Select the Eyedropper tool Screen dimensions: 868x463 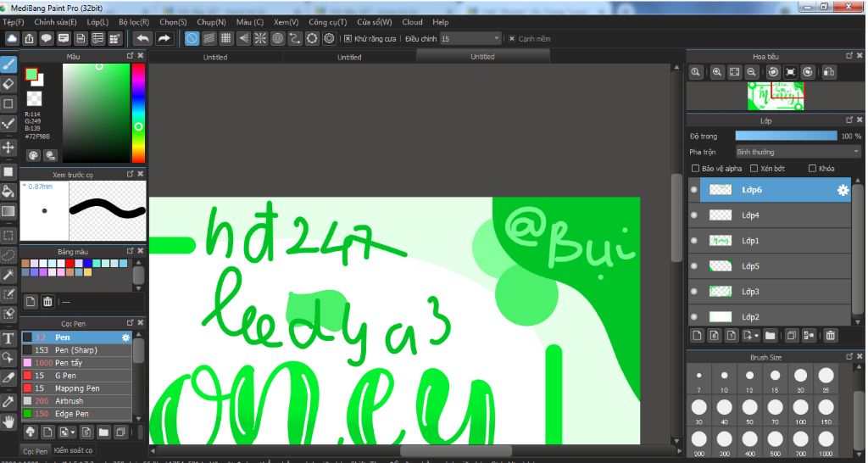pos(8,402)
